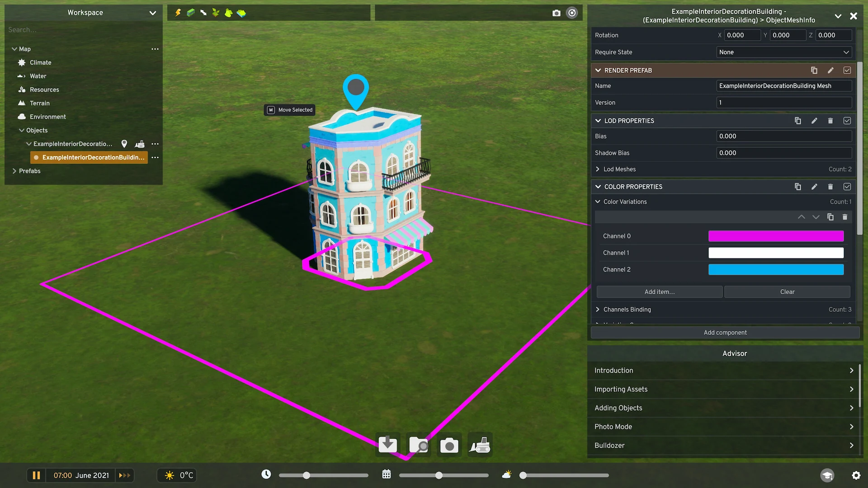868x488 pixels.
Task: Click the Add component button
Action: pos(725,333)
